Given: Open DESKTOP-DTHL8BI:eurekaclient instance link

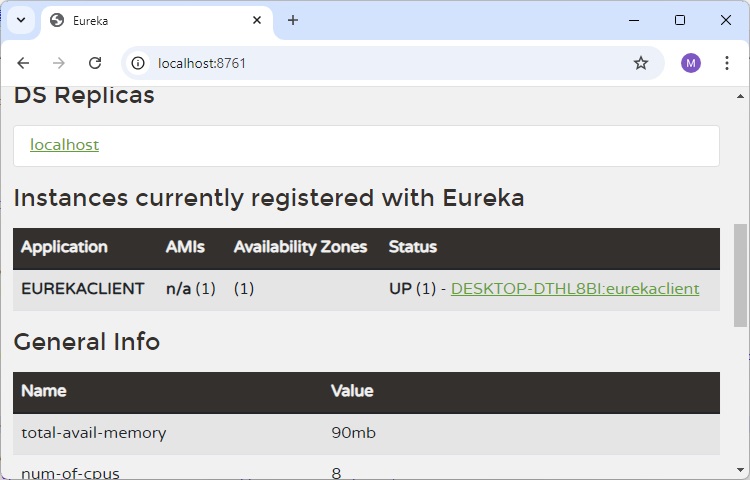Looking at the screenshot, I should click(575, 289).
